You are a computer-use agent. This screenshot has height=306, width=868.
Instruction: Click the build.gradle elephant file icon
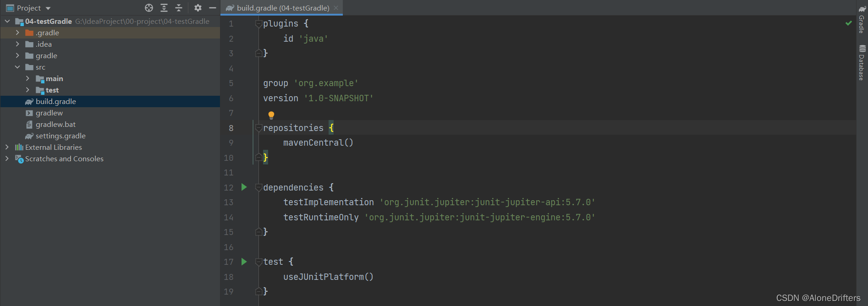[x=29, y=102]
